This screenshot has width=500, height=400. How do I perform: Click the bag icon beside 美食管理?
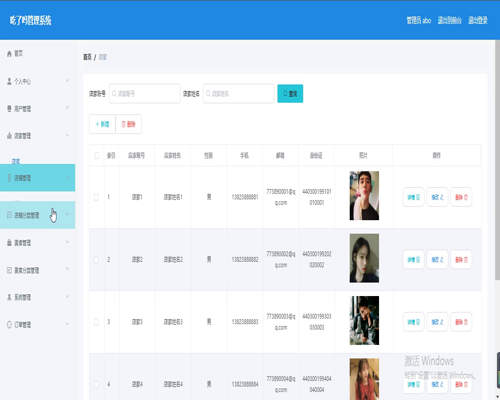[9, 243]
